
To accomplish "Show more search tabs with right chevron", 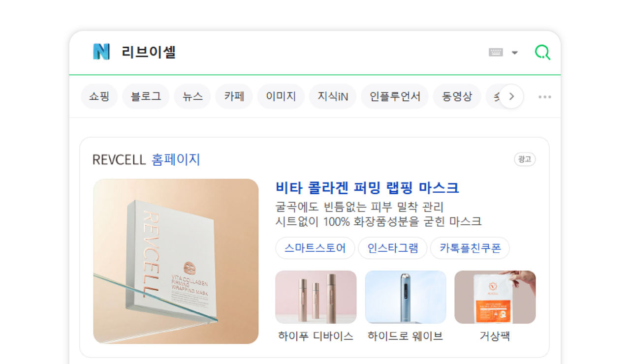I will [511, 96].
